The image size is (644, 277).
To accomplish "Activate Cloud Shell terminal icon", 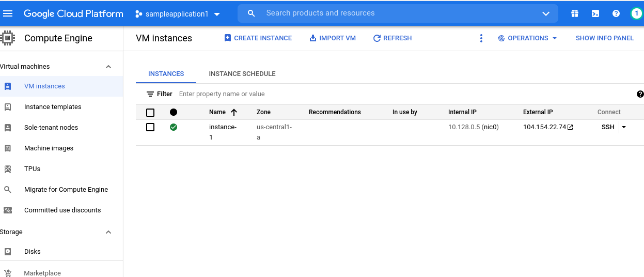I will click(595, 13).
